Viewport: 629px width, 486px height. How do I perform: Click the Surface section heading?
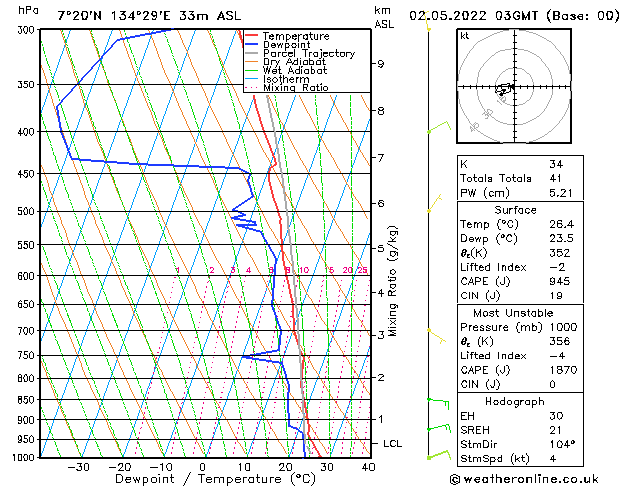click(515, 210)
